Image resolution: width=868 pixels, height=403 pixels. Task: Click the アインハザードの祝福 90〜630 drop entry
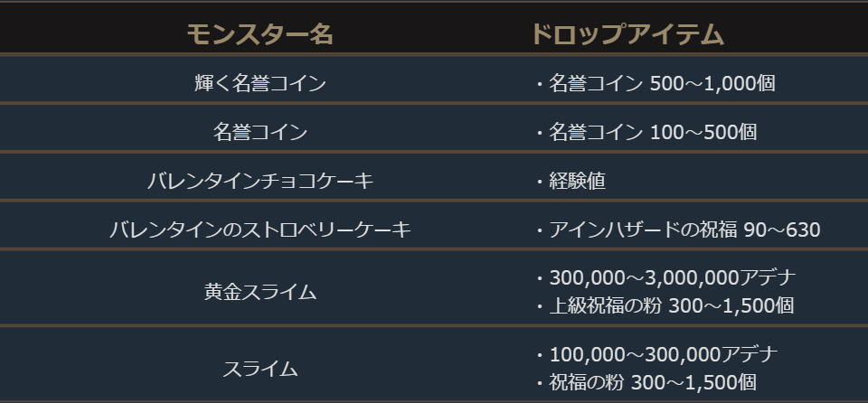[x=684, y=230]
